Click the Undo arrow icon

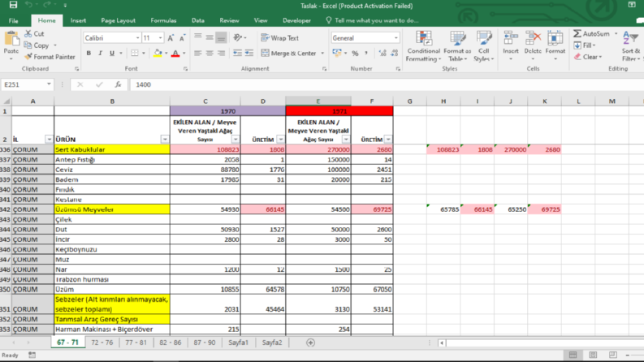tap(29, 5)
